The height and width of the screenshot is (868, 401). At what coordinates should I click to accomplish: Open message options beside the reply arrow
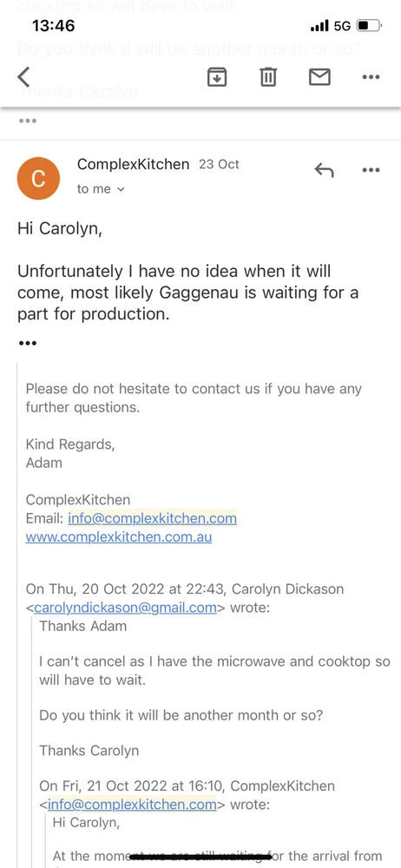tap(371, 170)
